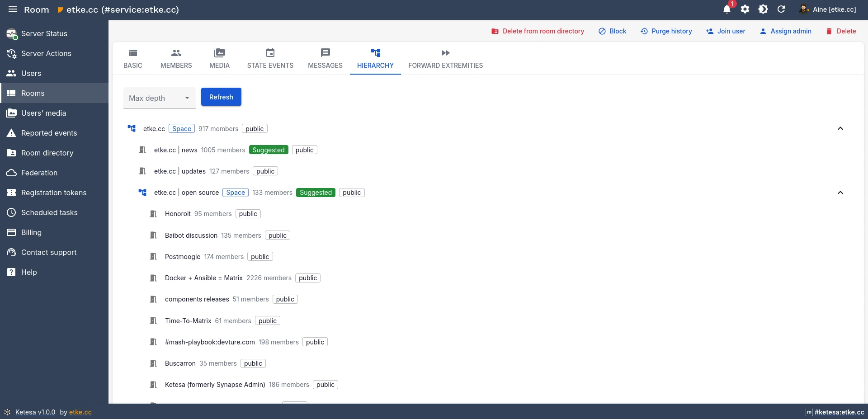
Task: Open the #ketesa:etke.cc link in footer
Action: [839, 412]
